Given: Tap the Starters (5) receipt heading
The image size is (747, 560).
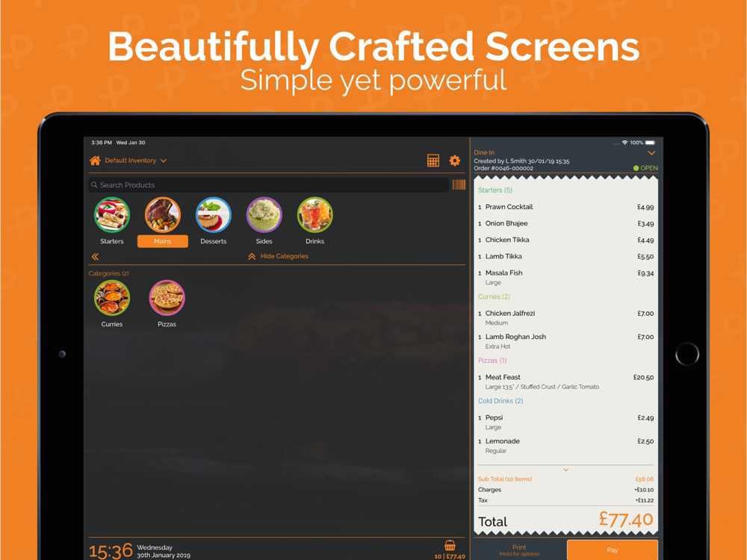Looking at the screenshot, I should 495,190.
